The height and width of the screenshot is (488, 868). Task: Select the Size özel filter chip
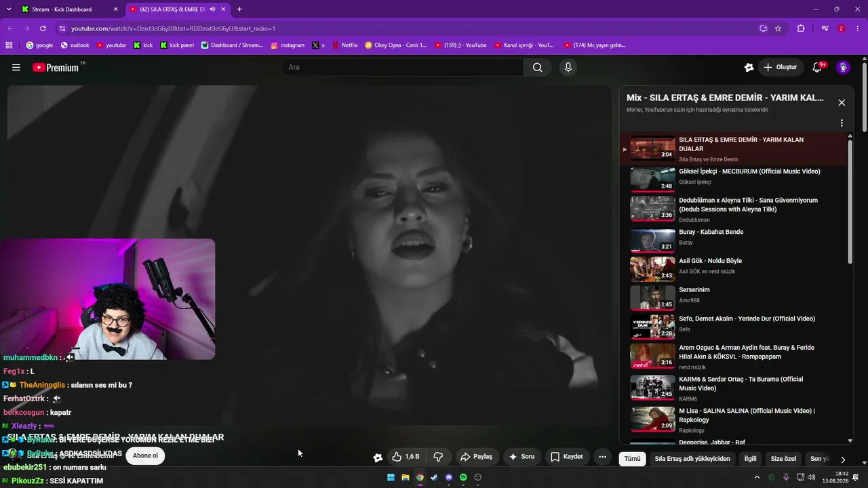[783, 459]
